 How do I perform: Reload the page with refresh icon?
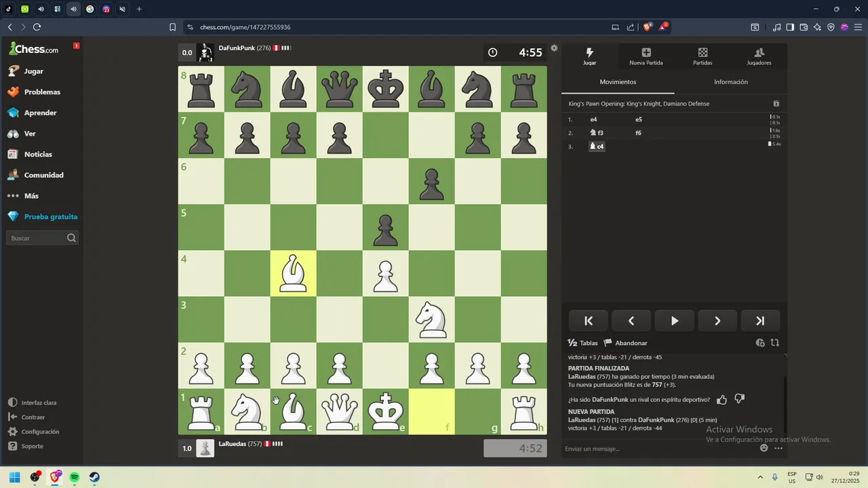click(37, 27)
